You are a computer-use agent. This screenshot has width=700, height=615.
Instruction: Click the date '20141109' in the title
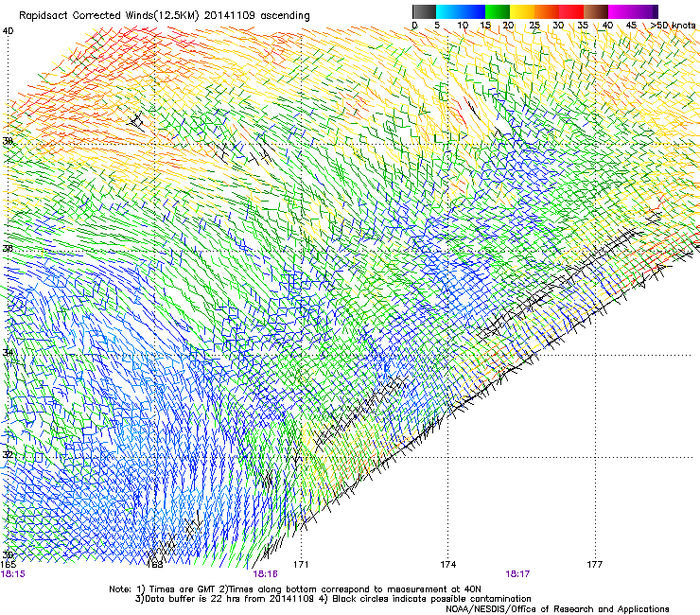[x=230, y=16]
